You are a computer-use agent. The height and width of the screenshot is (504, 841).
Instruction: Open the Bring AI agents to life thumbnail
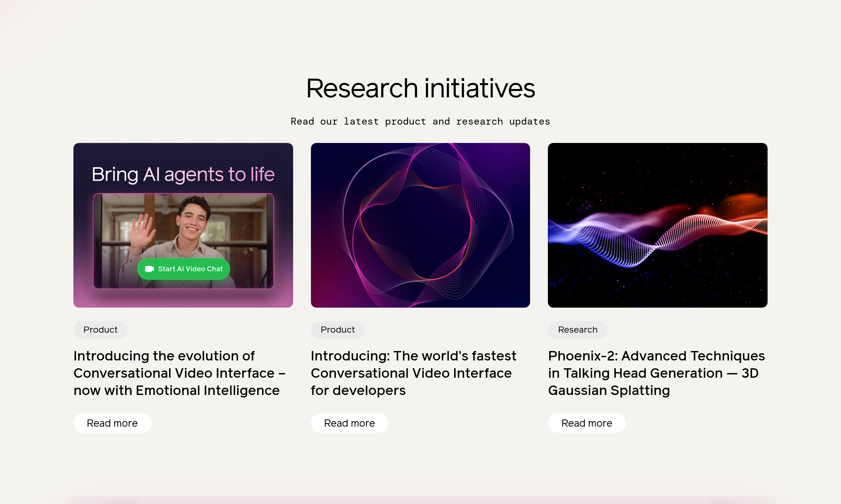pos(183,225)
